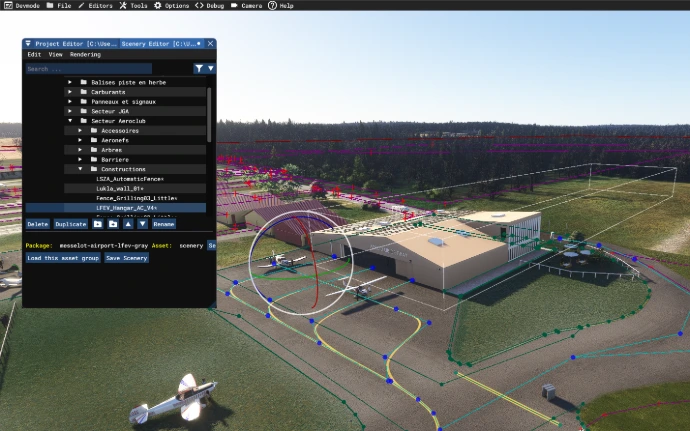690x431 pixels.
Task: Click the add new folder icon
Action: (98, 224)
